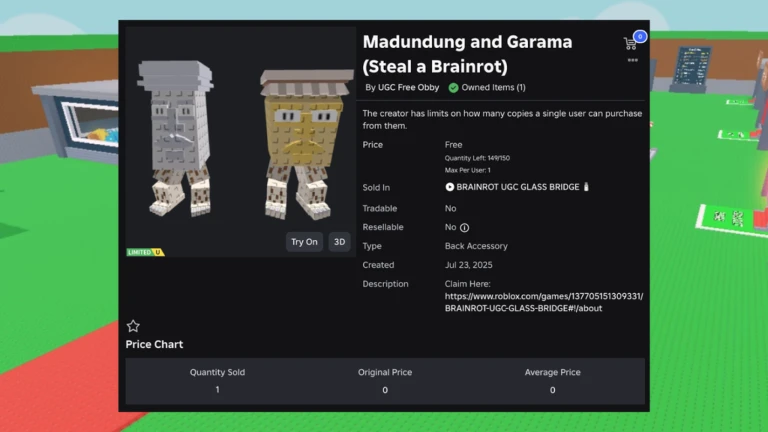
Task: Click the green Owned Items checkmark
Action: point(454,88)
